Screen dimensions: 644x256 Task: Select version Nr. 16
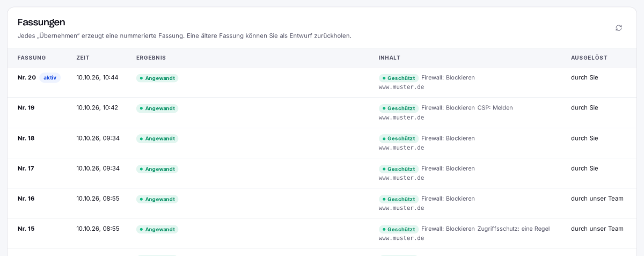pyautogui.click(x=26, y=198)
